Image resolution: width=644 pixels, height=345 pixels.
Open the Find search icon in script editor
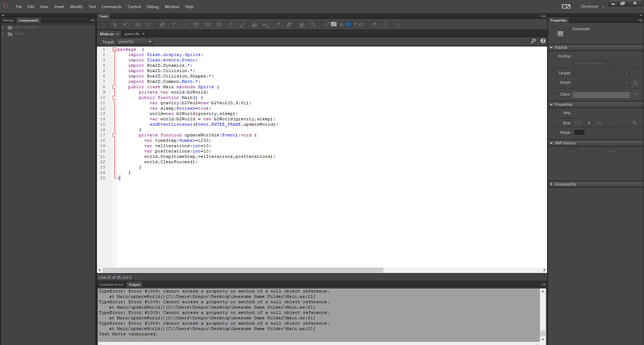tap(533, 41)
